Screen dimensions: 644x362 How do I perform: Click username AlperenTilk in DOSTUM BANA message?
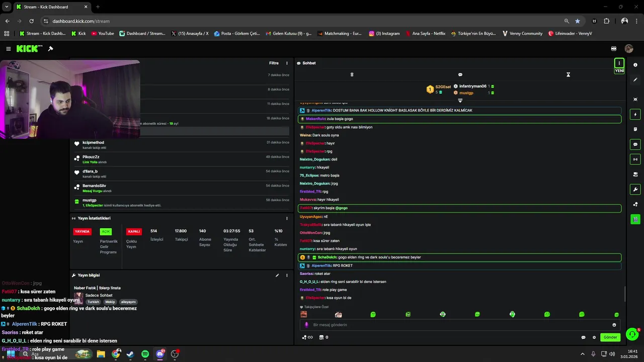point(321,110)
